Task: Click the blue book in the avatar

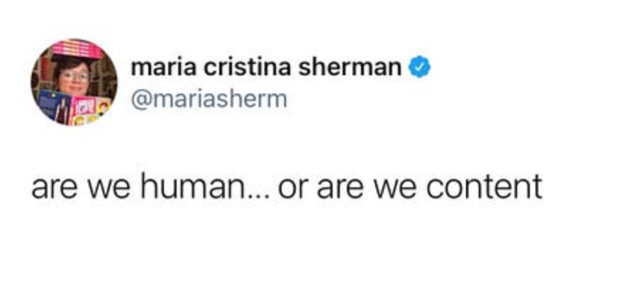Action: [55, 106]
